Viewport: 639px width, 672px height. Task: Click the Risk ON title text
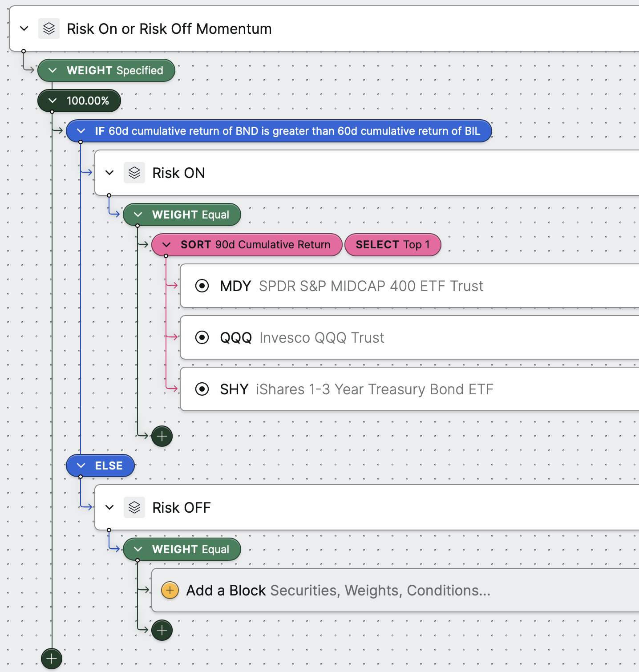[178, 173]
